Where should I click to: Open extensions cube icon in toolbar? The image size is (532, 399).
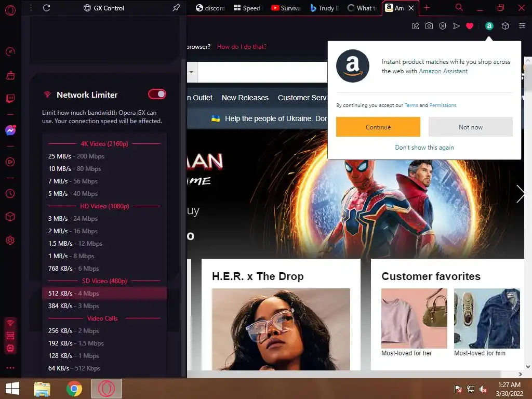(x=505, y=26)
